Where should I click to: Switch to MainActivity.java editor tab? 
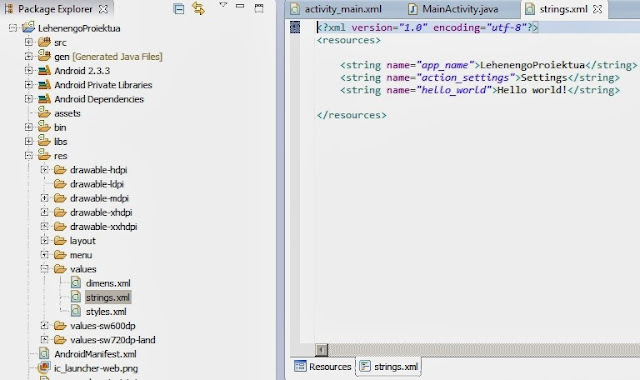[x=453, y=9]
